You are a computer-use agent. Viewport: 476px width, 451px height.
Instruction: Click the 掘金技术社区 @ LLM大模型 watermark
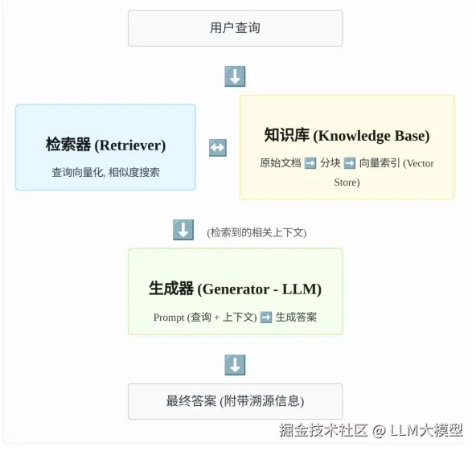click(371, 430)
